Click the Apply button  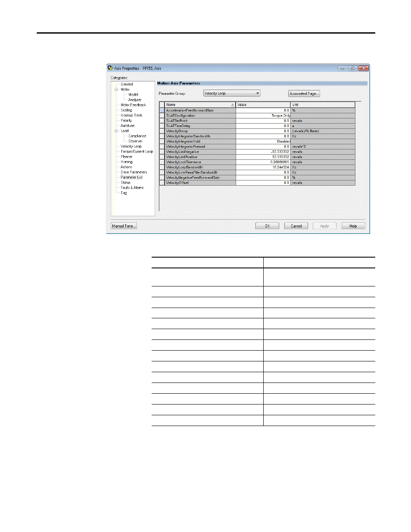coord(324,226)
